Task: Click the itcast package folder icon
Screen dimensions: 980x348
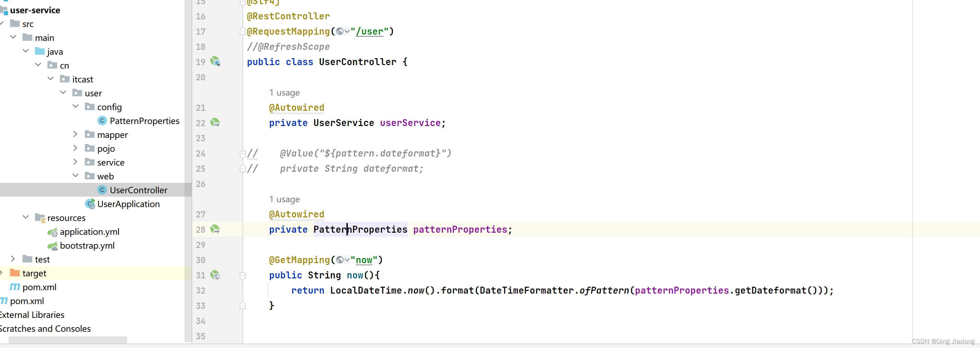Action: [x=65, y=79]
